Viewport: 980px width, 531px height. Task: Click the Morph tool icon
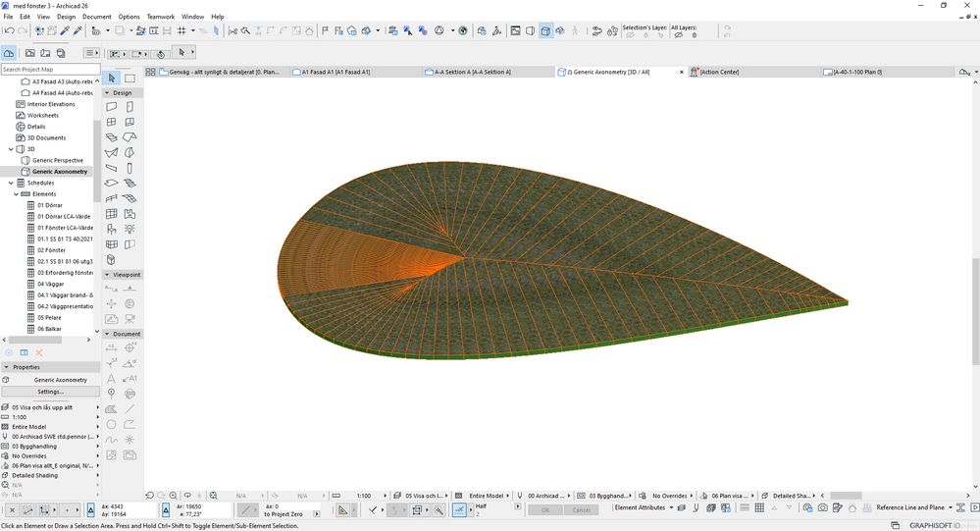pyautogui.click(x=112, y=259)
